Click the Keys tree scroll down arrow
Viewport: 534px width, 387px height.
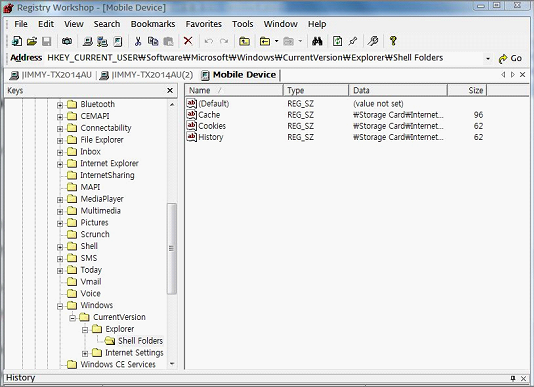tap(172, 364)
